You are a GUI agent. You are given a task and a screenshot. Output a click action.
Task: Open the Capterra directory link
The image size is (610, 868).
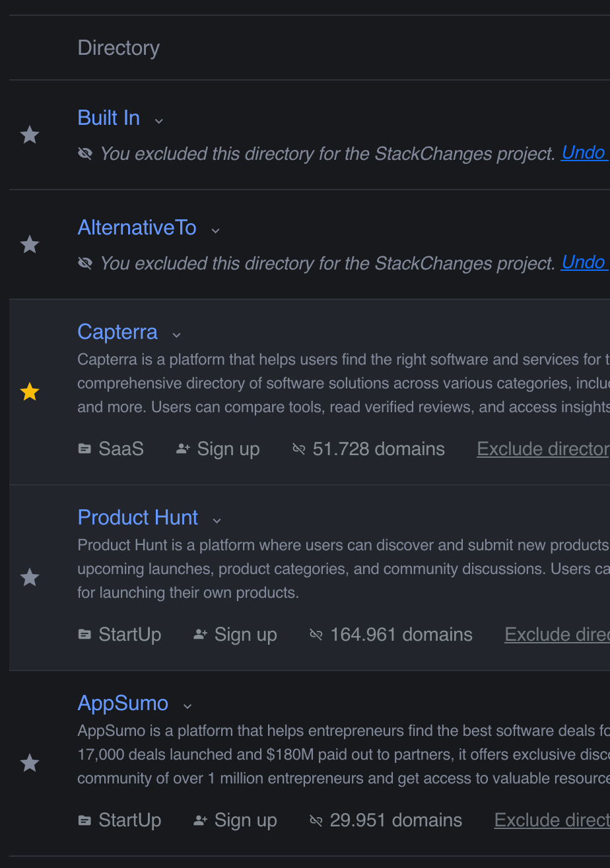118,332
